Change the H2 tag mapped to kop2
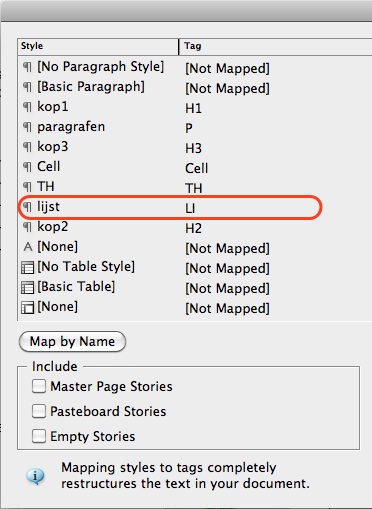This screenshot has height=509, width=372. coord(193,229)
